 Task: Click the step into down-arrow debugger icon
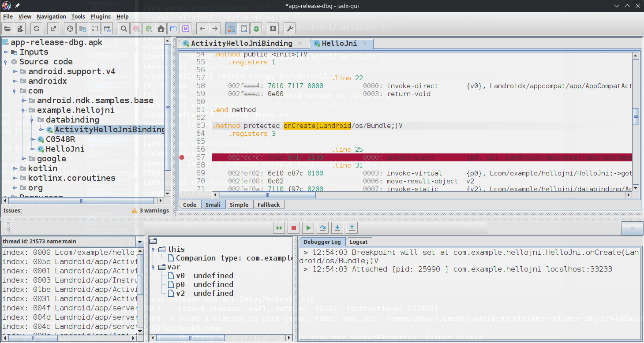pos(337,227)
